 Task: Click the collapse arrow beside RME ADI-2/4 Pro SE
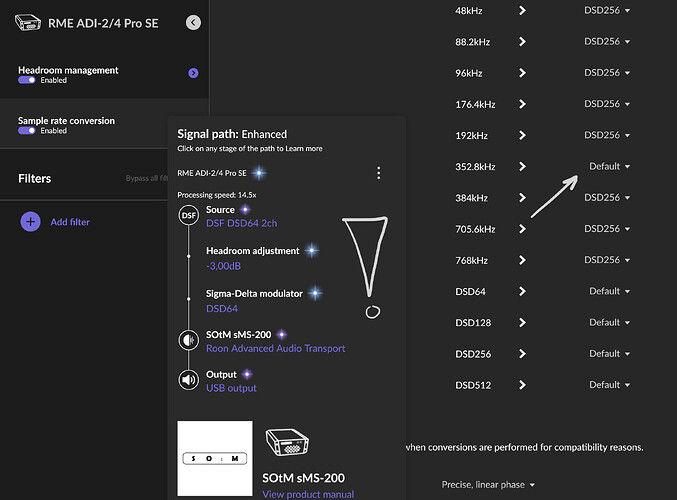pyautogui.click(x=193, y=23)
